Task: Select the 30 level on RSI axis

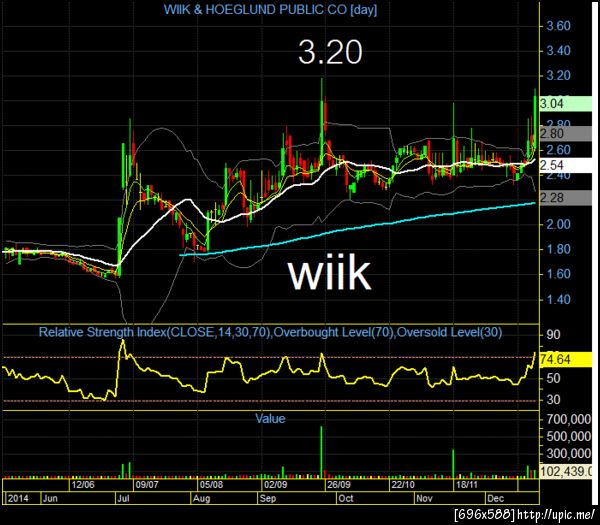Action: tap(553, 400)
